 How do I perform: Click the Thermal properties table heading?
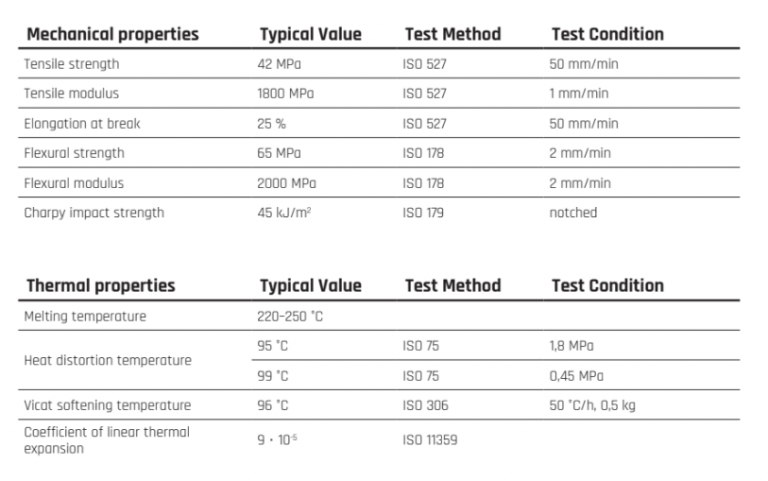click(x=100, y=285)
